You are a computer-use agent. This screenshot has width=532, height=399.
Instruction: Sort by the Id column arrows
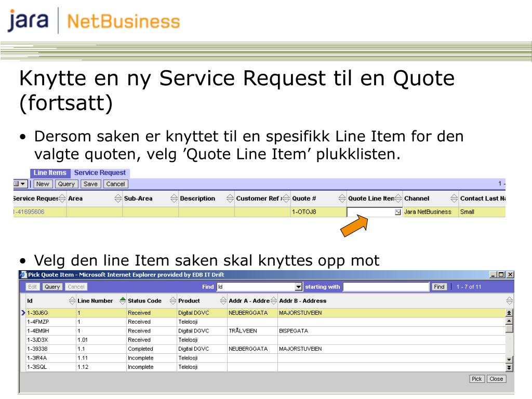[72, 301]
